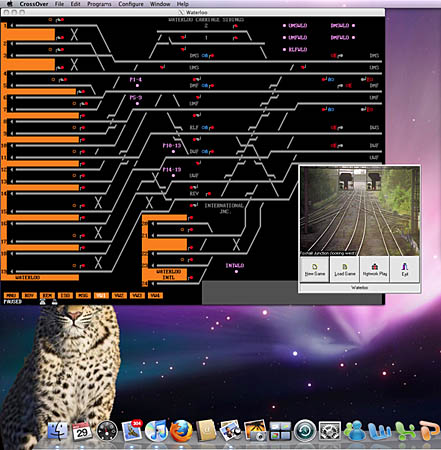Open the Configure menu
The image size is (441, 450).
click(x=131, y=4)
